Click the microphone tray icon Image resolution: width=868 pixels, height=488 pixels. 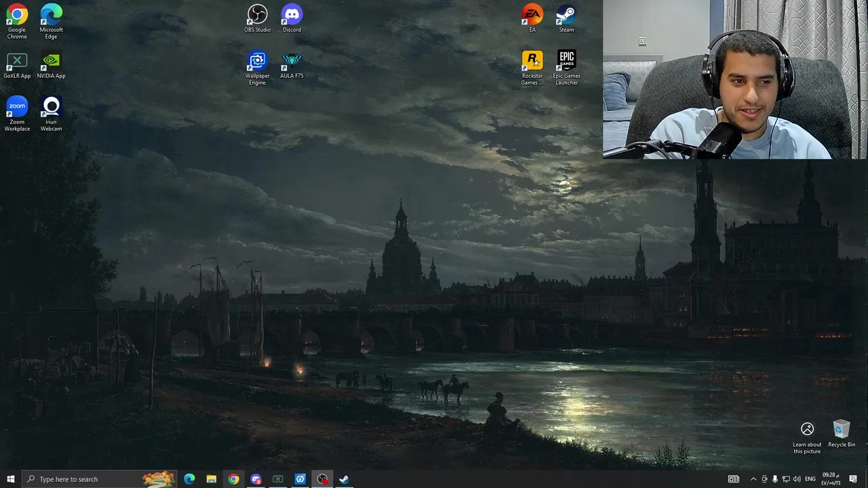(x=775, y=479)
